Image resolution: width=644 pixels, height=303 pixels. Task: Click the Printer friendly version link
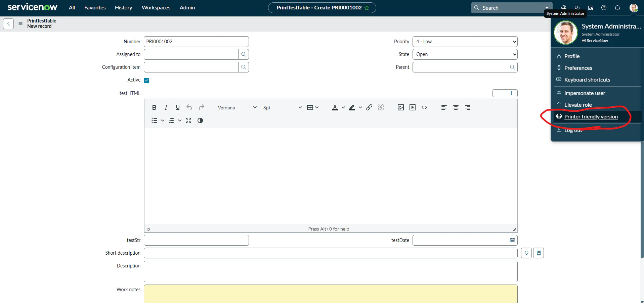591,117
